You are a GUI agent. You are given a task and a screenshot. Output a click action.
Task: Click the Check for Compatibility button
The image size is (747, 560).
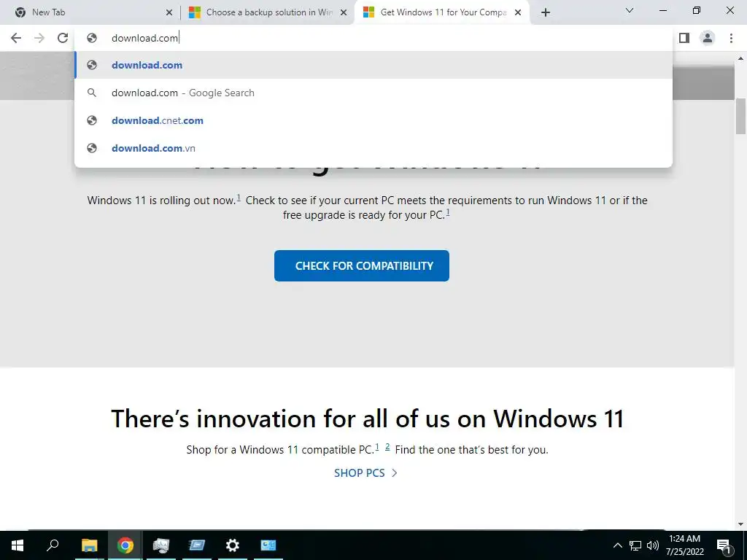[362, 265]
